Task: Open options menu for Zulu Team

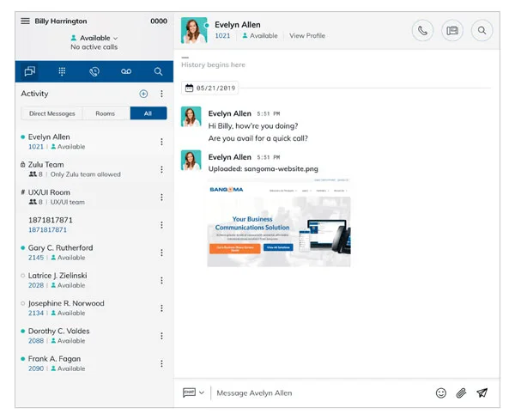Action: point(161,169)
